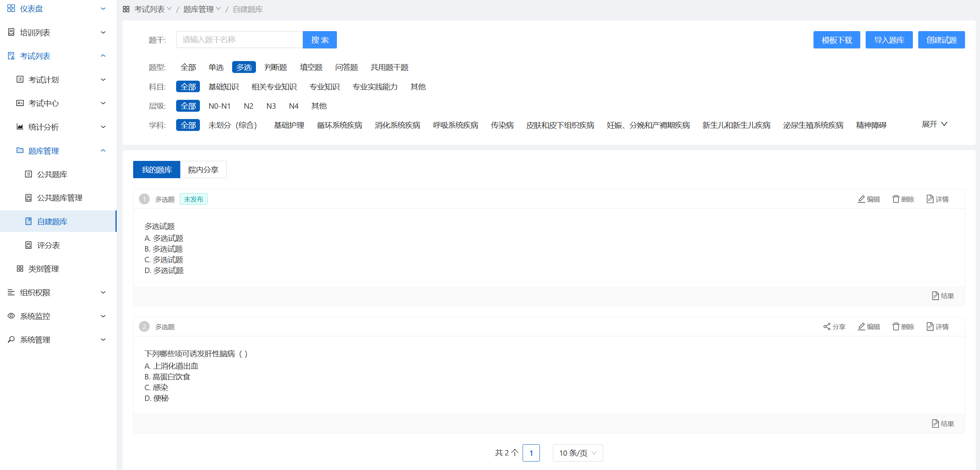Click Template Download button
Viewport: 980px width, 470px height.
(836, 40)
